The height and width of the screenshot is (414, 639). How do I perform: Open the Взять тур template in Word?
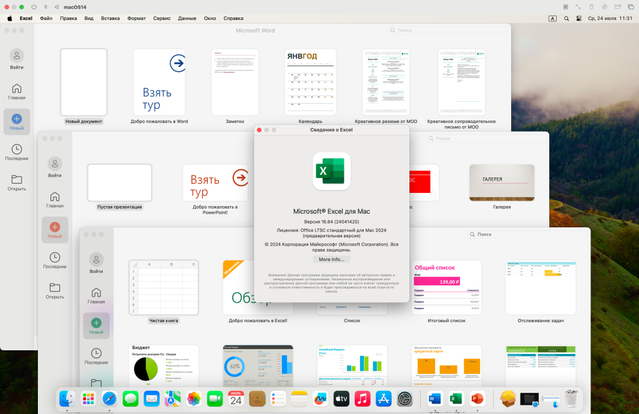pos(159,82)
